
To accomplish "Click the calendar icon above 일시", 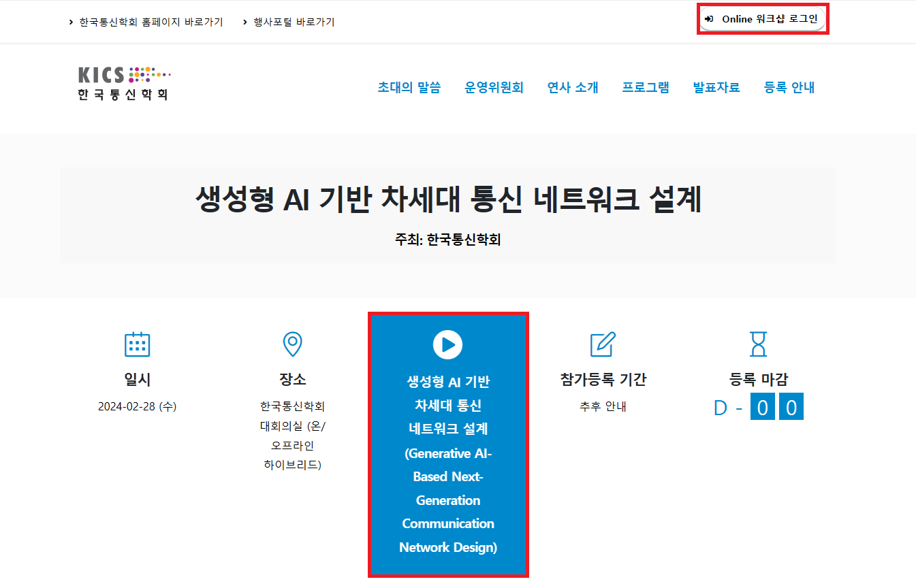I will point(137,344).
